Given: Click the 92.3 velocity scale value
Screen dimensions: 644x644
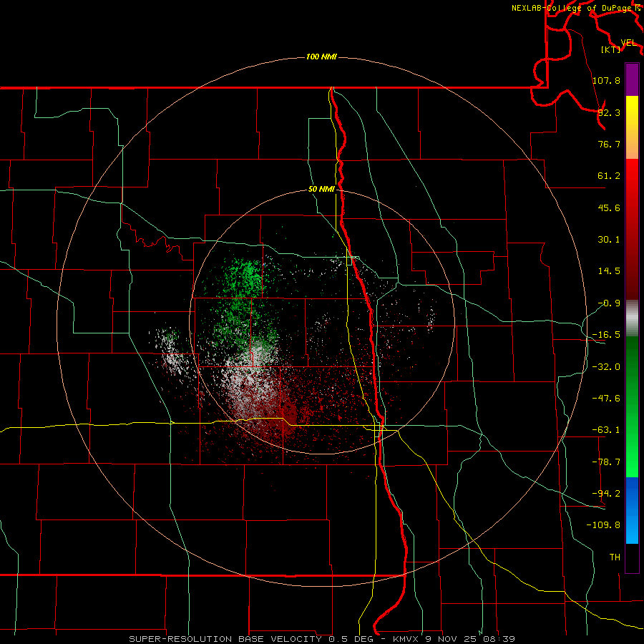Looking at the screenshot, I should click(609, 112).
